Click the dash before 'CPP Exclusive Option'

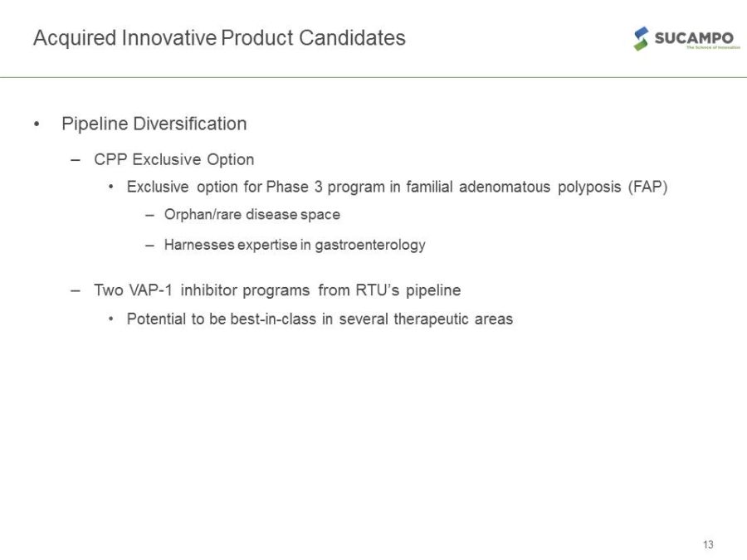[76, 159]
